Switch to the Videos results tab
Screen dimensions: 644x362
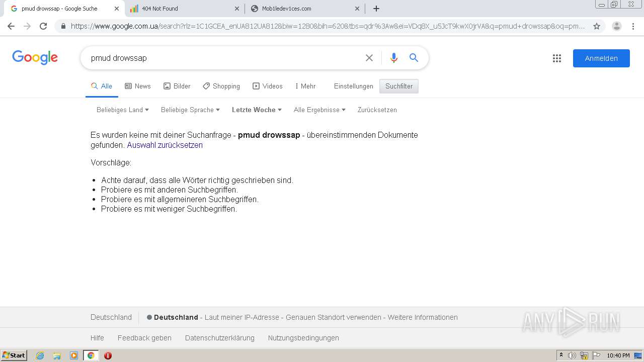[268, 86]
